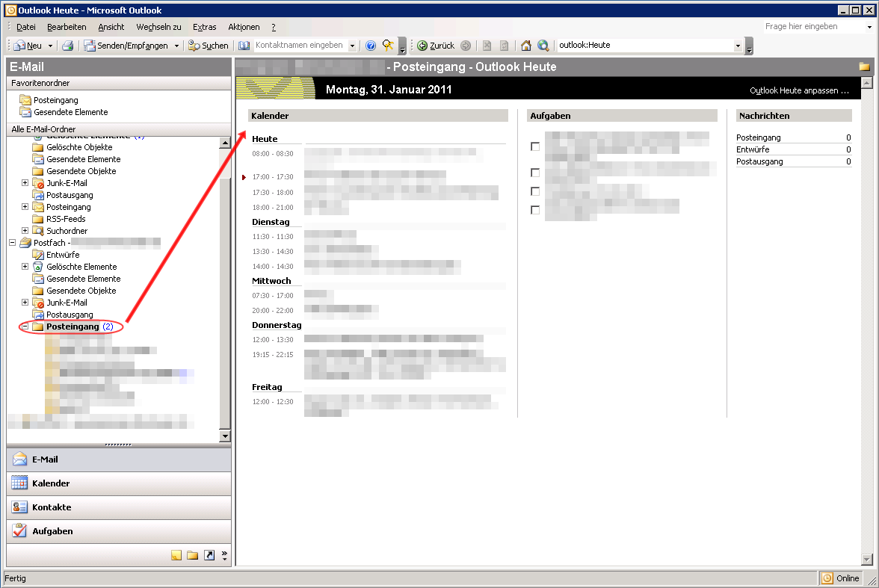The height and width of the screenshot is (588, 879).
Task: Click the Aufgaben section header in Outlook Heute
Action: click(x=622, y=116)
